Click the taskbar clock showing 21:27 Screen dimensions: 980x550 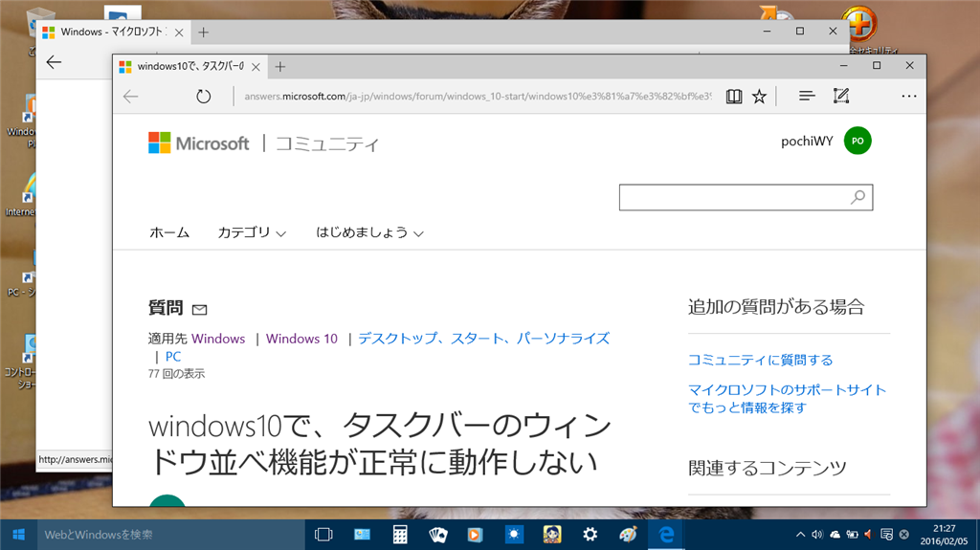tap(944, 535)
